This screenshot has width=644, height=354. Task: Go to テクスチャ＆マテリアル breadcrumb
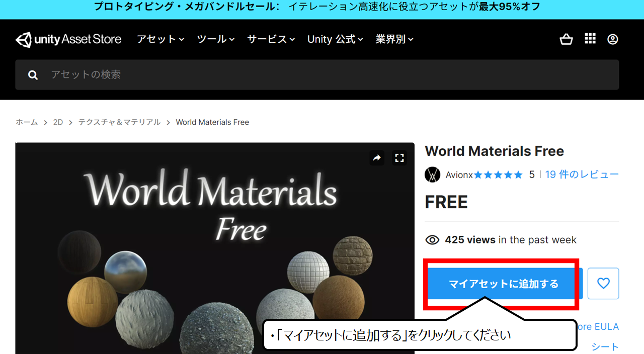tap(119, 122)
